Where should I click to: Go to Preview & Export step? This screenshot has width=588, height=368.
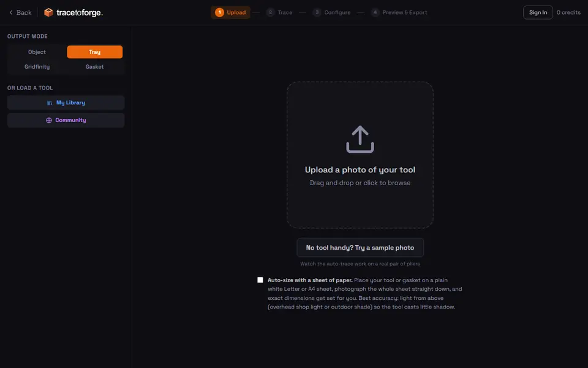point(399,12)
